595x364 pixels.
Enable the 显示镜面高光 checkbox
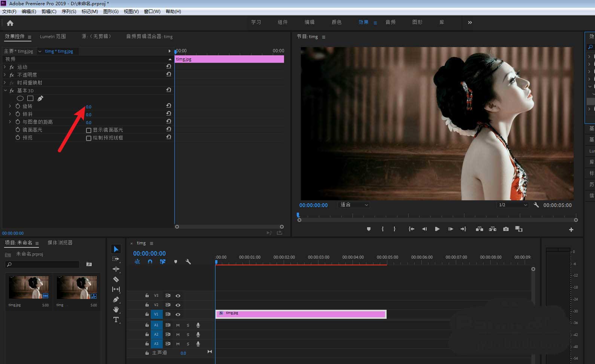89,130
